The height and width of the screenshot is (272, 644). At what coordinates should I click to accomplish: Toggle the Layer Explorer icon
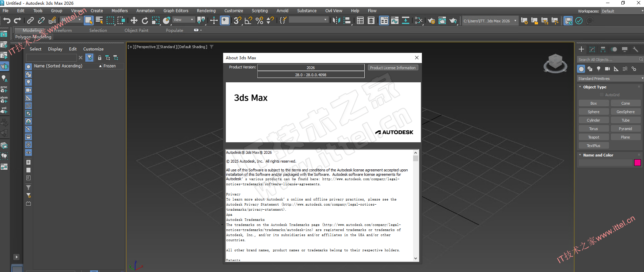click(x=371, y=21)
